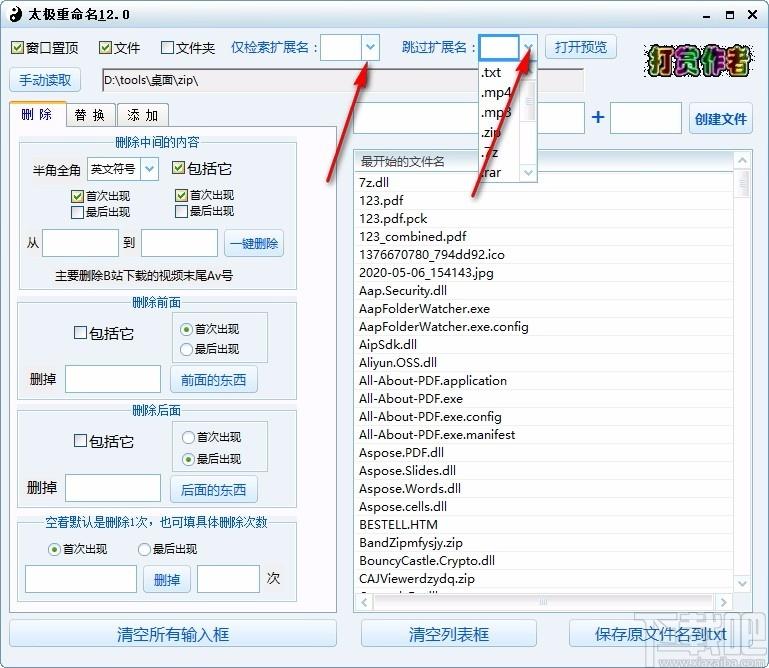Choose .zip from the extension list
The height and width of the screenshot is (668, 769).
point(499,132)
